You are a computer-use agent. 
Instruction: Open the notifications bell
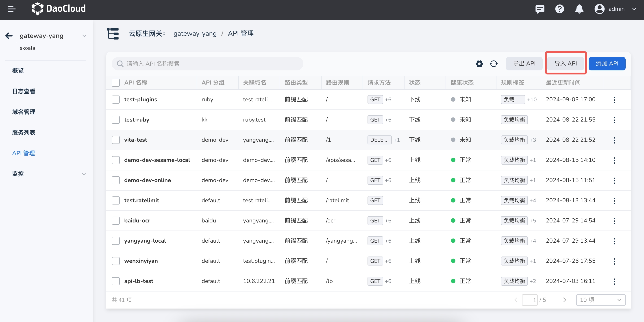click(x=579, y=9)
